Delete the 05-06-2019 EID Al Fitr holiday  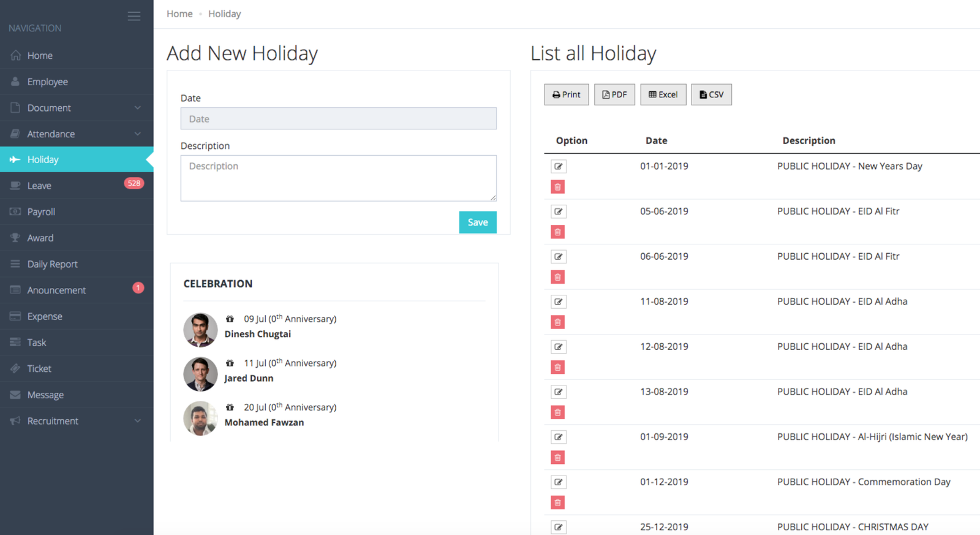coord(557,232)
